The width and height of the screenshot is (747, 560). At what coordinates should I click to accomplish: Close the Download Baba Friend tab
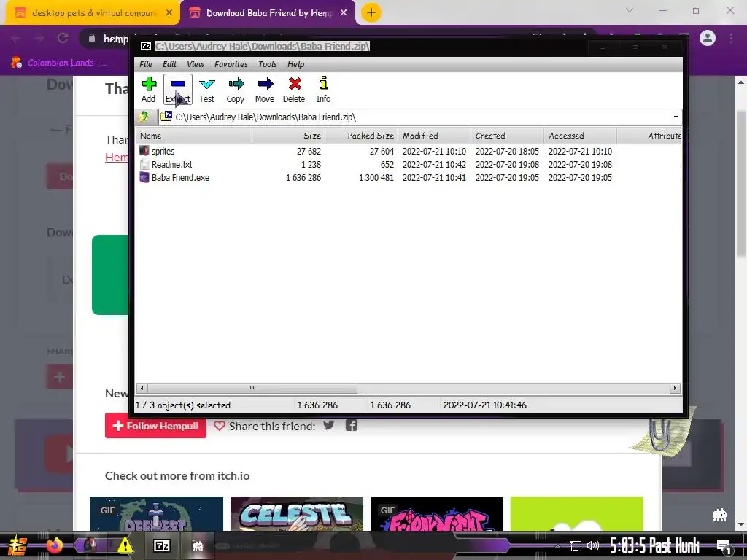344,13
